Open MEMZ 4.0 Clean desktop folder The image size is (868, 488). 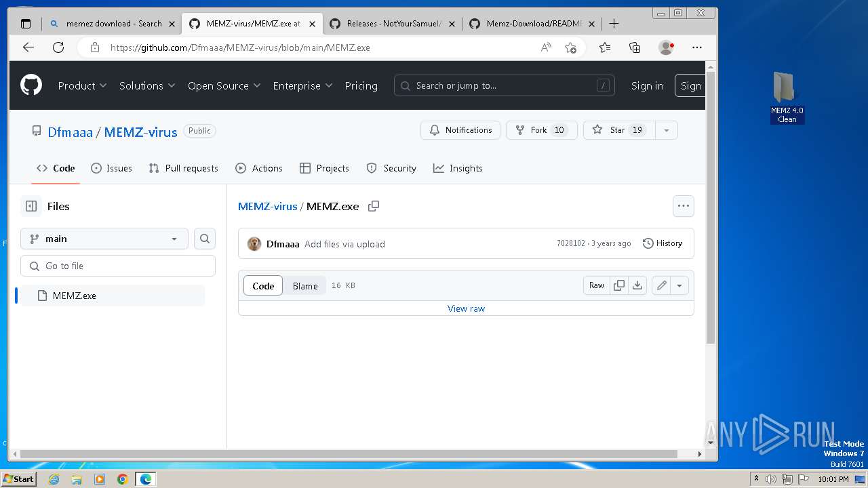(x=787, y=98)
